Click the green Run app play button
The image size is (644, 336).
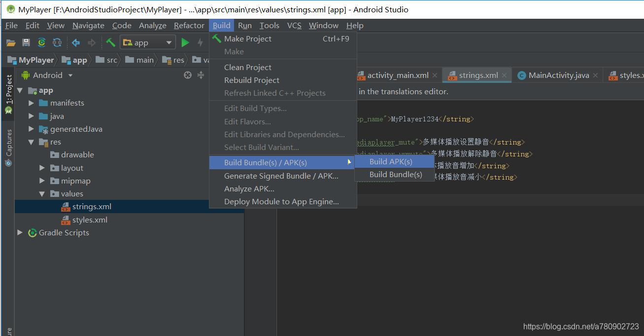tap(185, 43)
